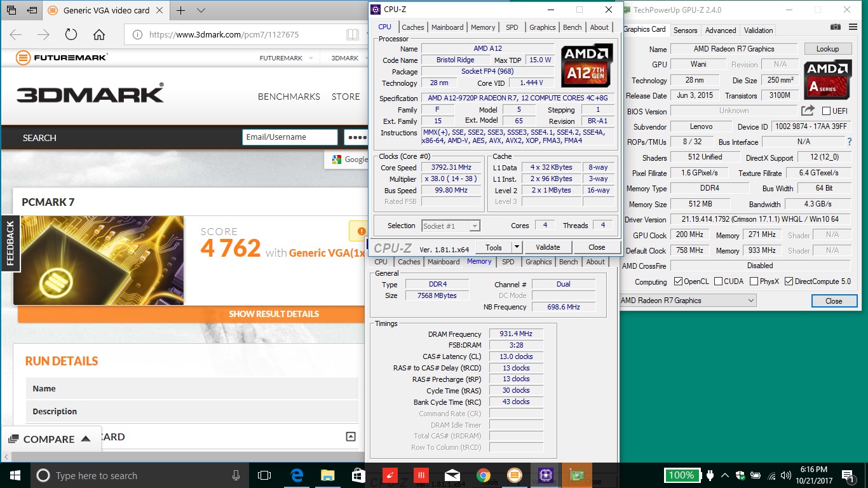The height and width of the screenshot is (488, 868).
Task: Select SPD tab in the lower CPU-Z window
Action: 508,262
